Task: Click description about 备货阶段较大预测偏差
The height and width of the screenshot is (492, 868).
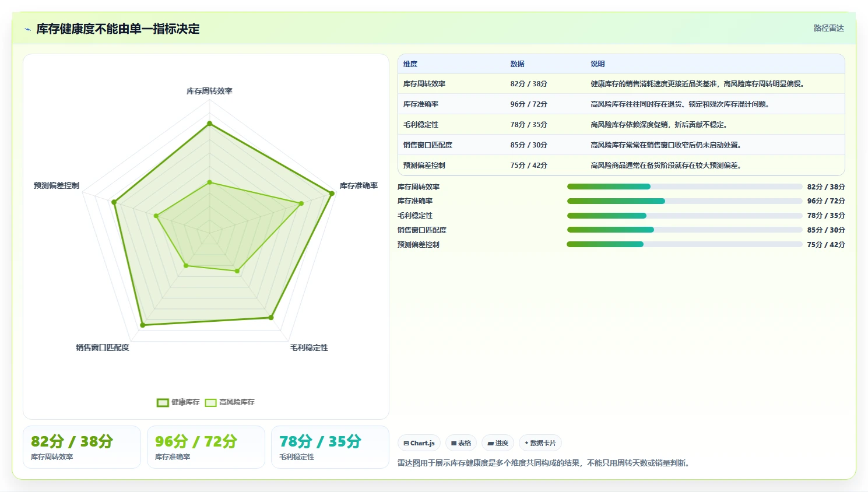Action: [x=666, y=166]
